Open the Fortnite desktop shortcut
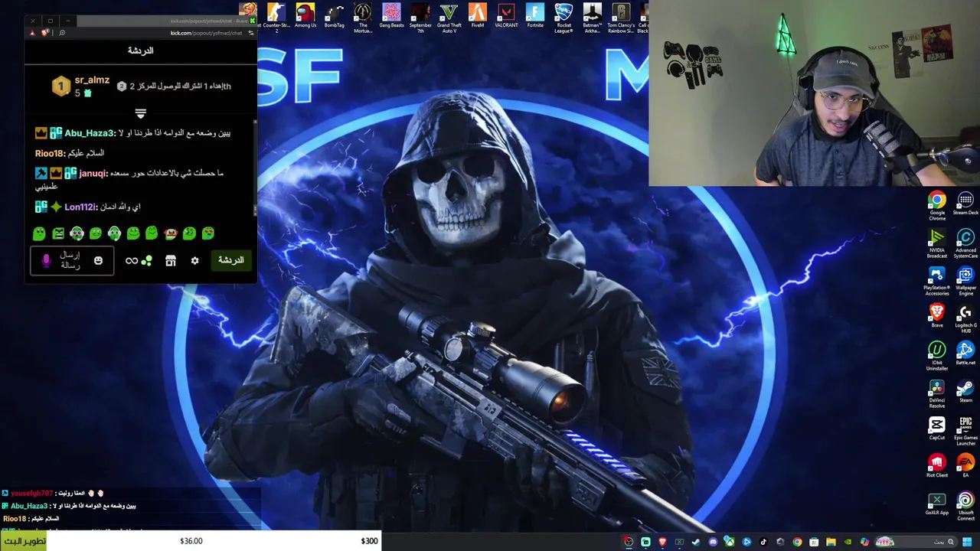The width and height of the screenshot is (980, 551). click(x=535, y=16)
